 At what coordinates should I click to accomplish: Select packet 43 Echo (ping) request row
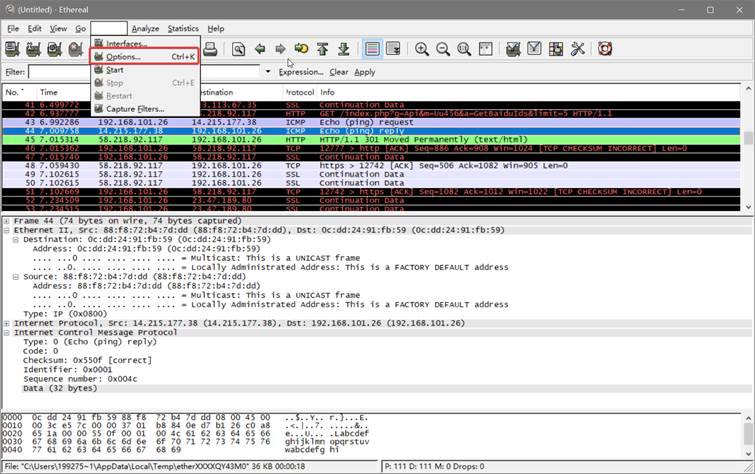pos(371,122)
